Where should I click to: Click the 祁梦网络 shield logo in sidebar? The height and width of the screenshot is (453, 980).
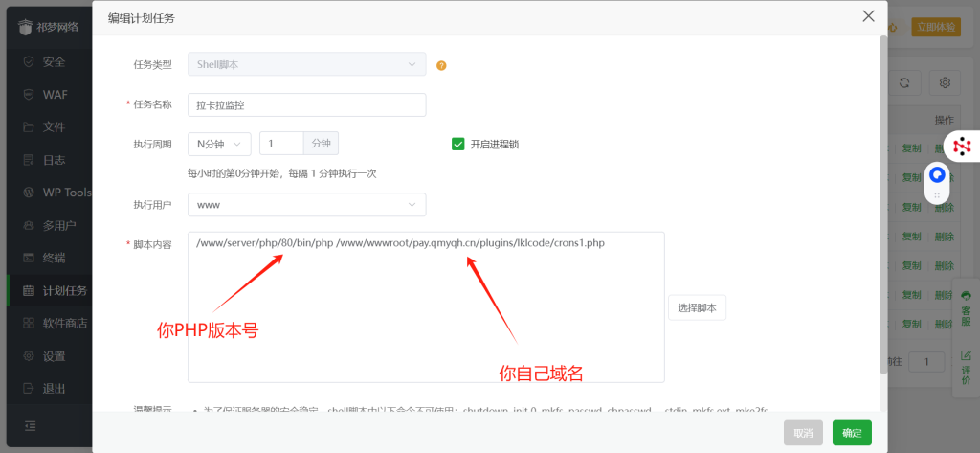click(x=24, y=27)
